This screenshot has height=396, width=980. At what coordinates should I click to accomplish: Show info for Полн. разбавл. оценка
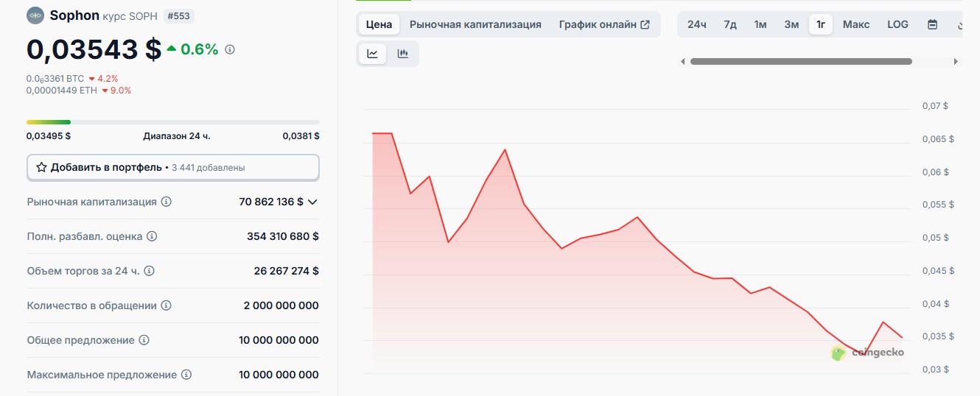tap(152, 236)
